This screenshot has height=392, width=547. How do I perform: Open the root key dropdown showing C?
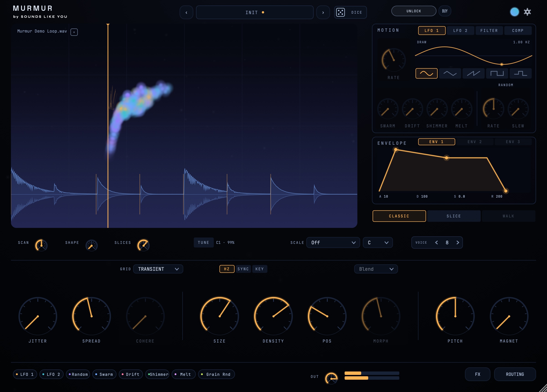pyautogui.click(x=378, y=242)
